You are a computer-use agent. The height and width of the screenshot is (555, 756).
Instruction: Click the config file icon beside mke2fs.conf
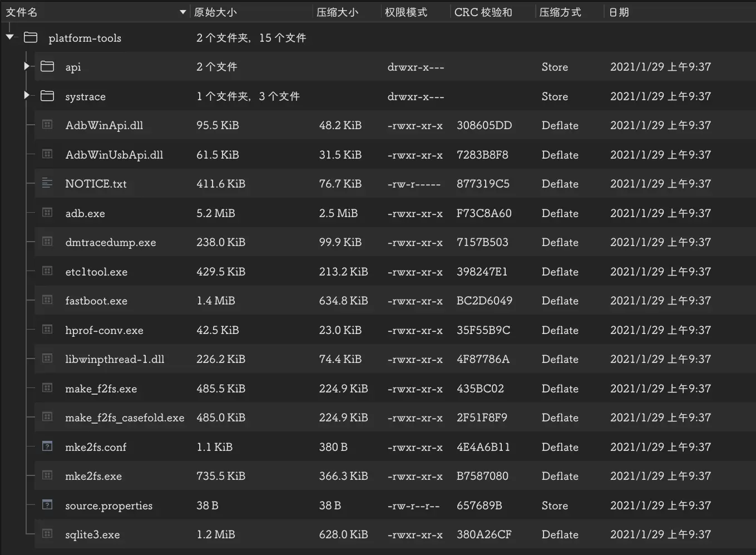pos(47,446)
